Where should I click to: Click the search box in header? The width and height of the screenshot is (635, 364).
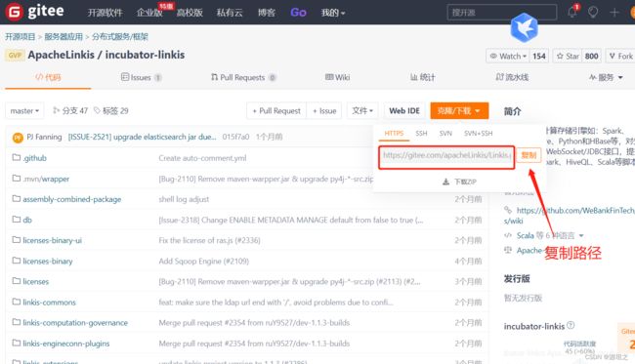coord(502,13)
